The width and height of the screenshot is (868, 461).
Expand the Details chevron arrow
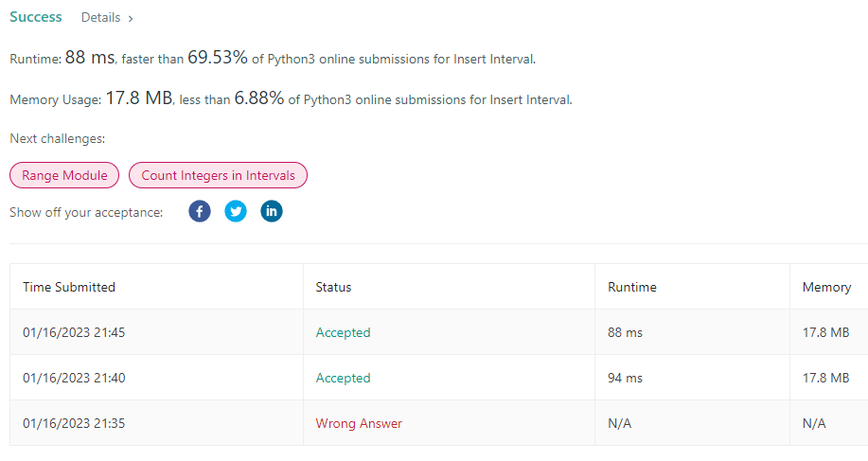point(131,18)
